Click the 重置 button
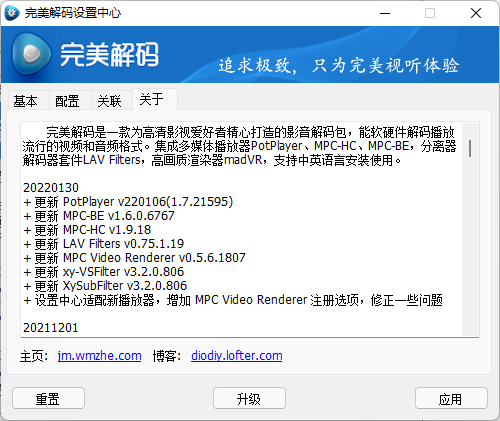Viewport: 500px width, 421px height. (48, 398)
